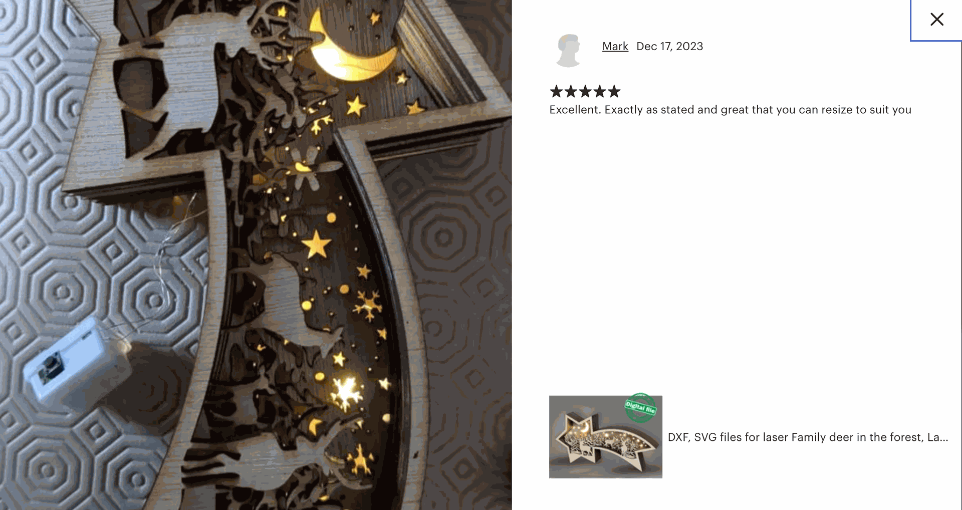Click the first star in the rating
The image size is (962, 510).
click(556, 91)
